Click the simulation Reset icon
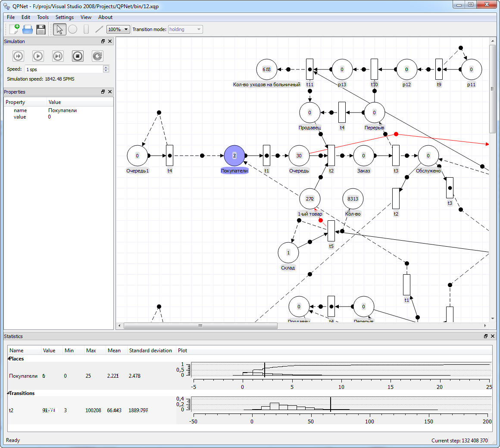Image resolution: width=500 pixels, height=448 pixels. pos(97,56)
